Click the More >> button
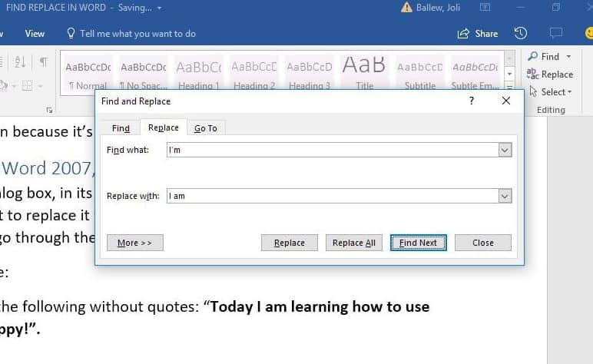Screen dimensions: 593x364 tap(135, 243)
